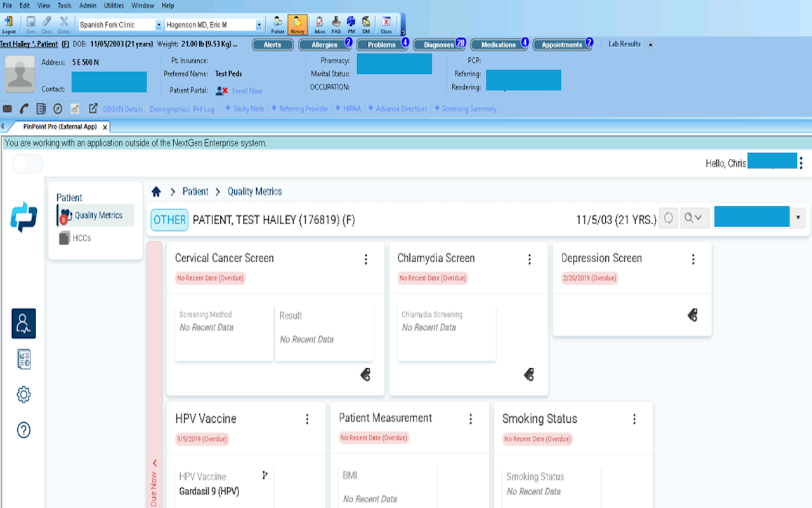The width and height of the screenshot is (812, 508).
Task: Click the PAQ toolbar icon
Action: [x=336, y=24]
